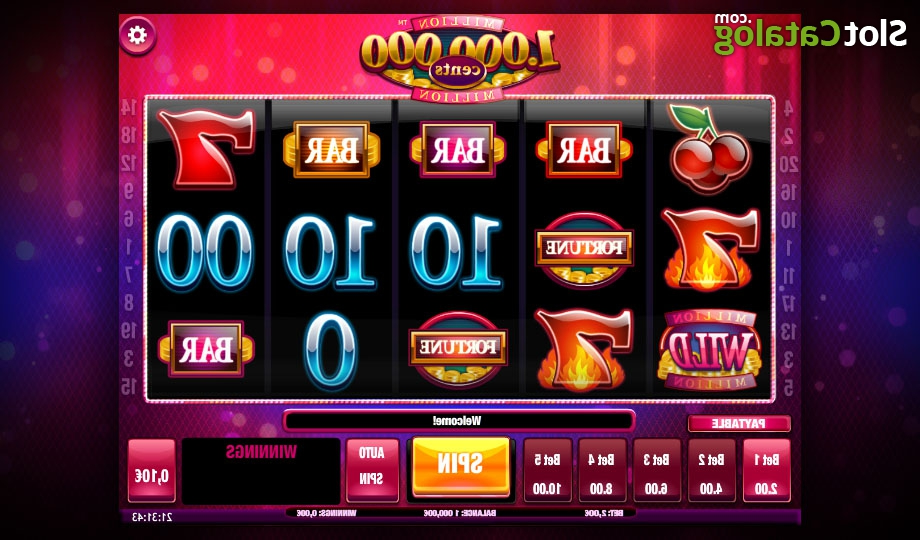Hit the yellow SPIN button

tap(461, 467)
